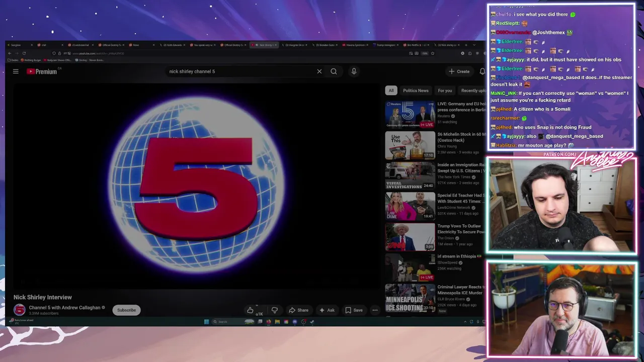The width and height of the screenshot is (644, 362).
Task: Open File Explorer folder icon in taskbar
Action: point(277,322)
